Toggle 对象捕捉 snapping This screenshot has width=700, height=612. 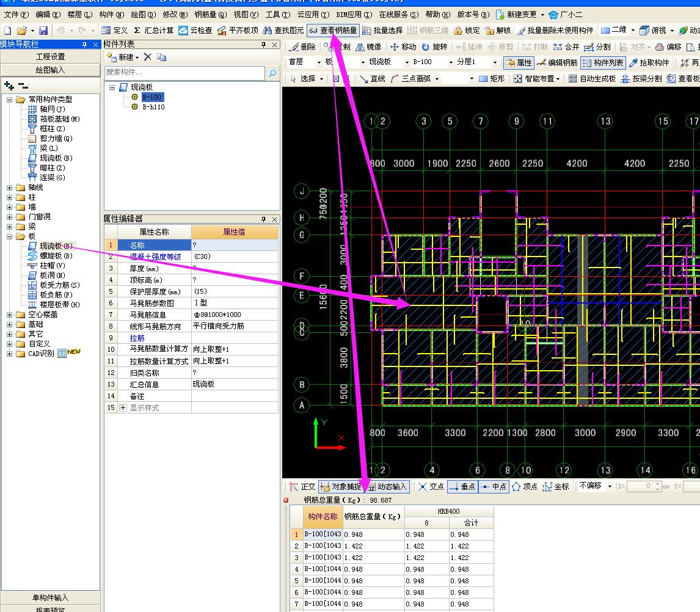[341, 487]
